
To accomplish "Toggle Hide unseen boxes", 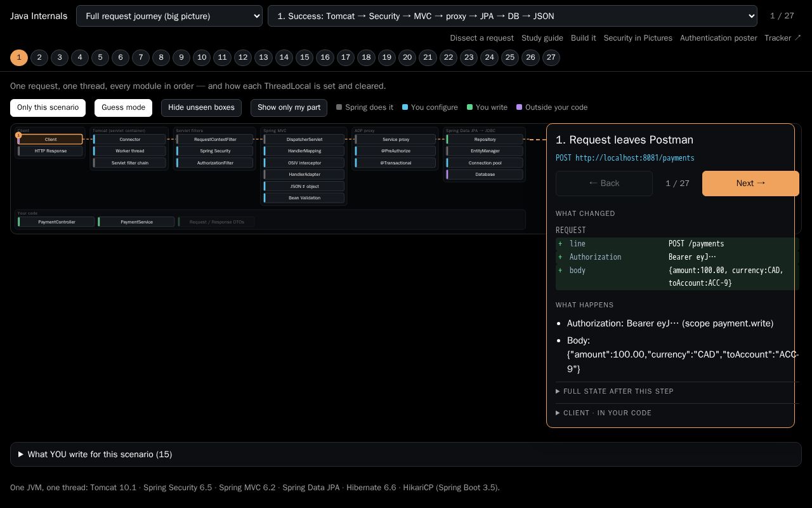I will point(201,107).
